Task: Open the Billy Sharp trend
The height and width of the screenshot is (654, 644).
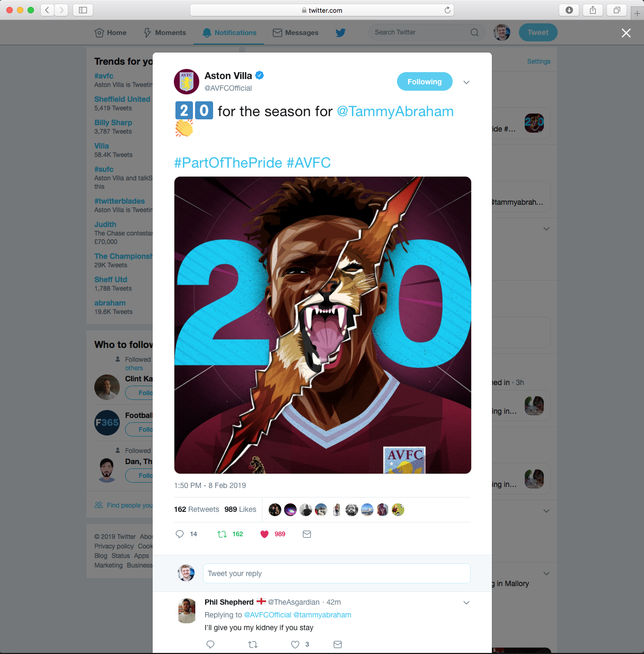Action: (113, 123)
